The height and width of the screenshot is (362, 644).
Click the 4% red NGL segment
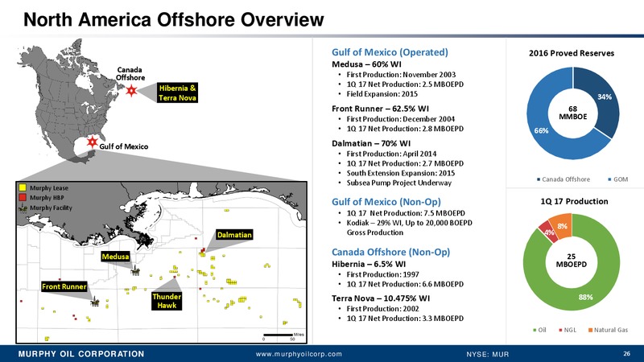[x=548, y=232]
